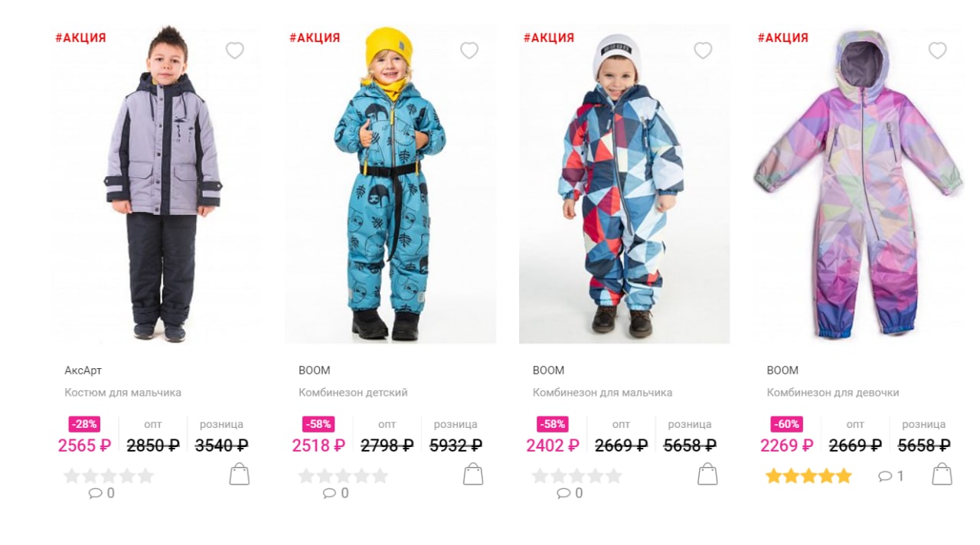View the single review on girl's jumpsuit
The image size is (980, 545).
point(891,476)
